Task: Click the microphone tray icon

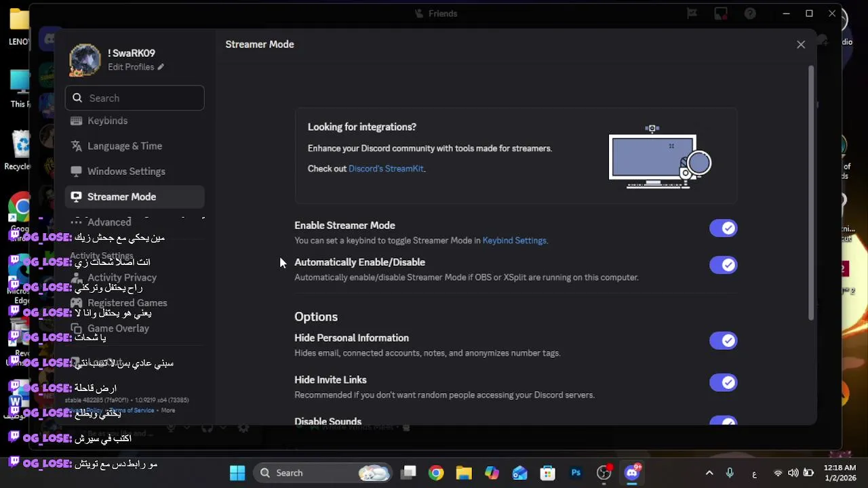Action: 730,473
